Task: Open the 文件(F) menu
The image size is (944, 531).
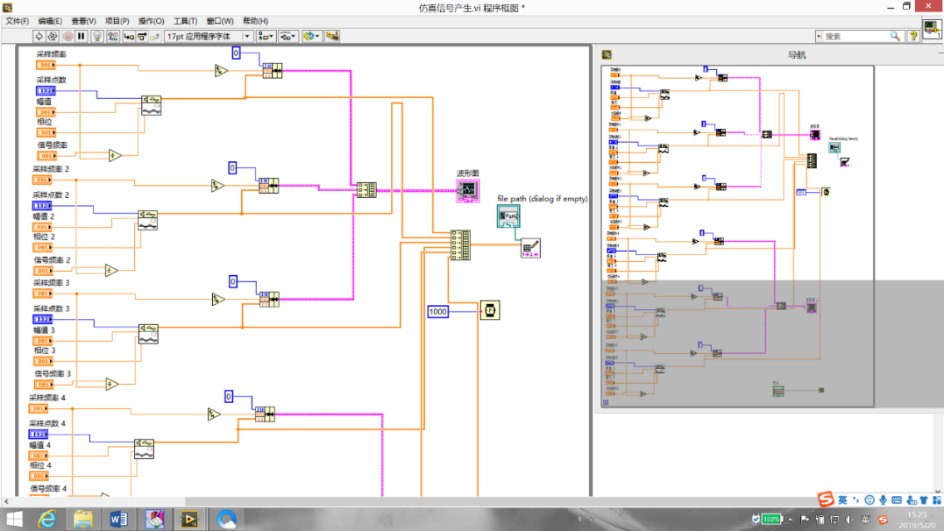Action: pos(18,21)
